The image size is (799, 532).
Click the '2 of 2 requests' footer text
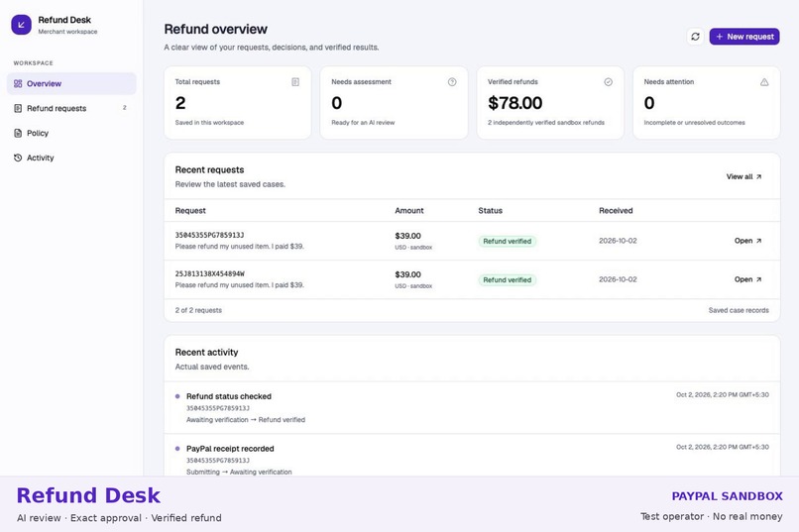(x=198, y=310)
